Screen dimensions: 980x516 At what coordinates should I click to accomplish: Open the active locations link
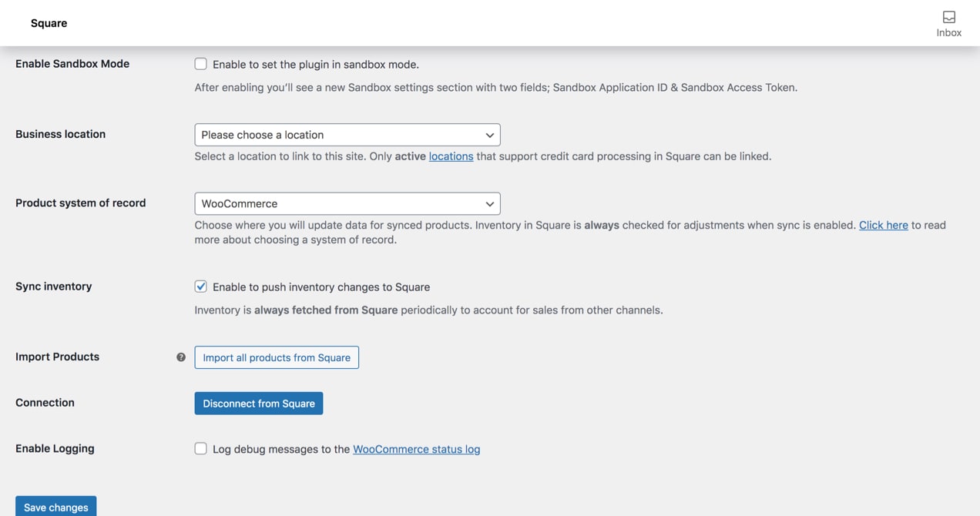tap(451, 156)
